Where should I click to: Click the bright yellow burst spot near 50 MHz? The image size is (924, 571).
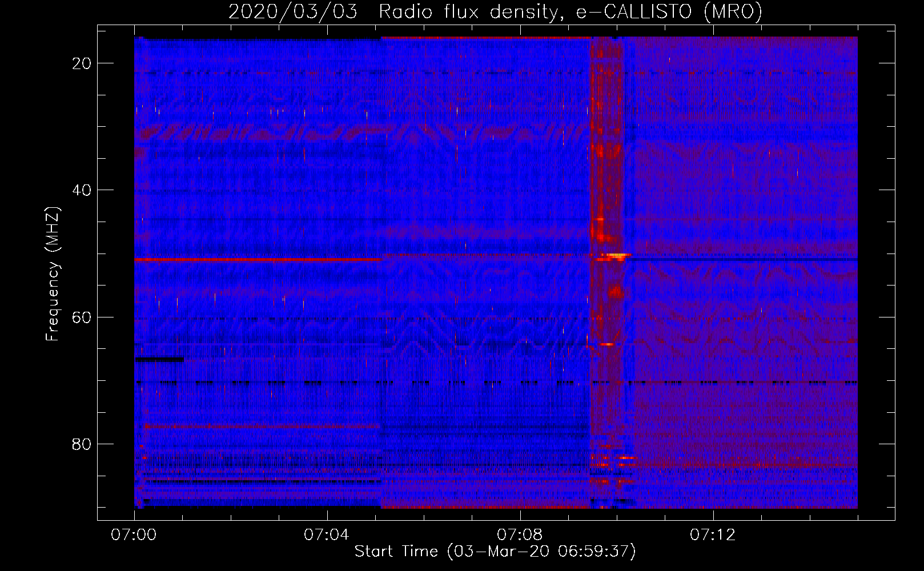coord(617,255)
